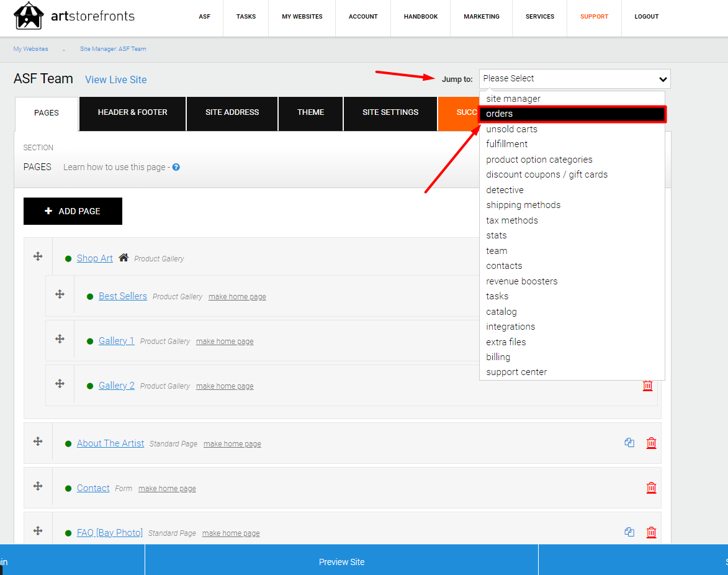
Task: Switch to the THEME tab
Action: (x=310, y=113)
